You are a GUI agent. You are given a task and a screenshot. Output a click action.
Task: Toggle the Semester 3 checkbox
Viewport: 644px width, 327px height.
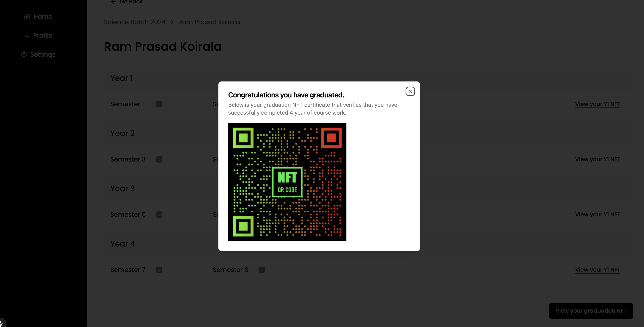[x=159, y=159]
